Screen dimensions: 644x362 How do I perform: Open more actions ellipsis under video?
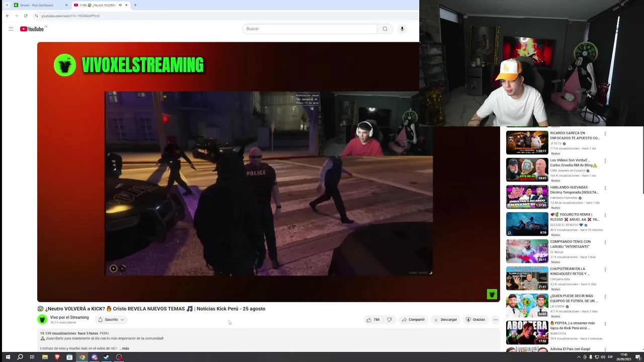coord(495,320)
